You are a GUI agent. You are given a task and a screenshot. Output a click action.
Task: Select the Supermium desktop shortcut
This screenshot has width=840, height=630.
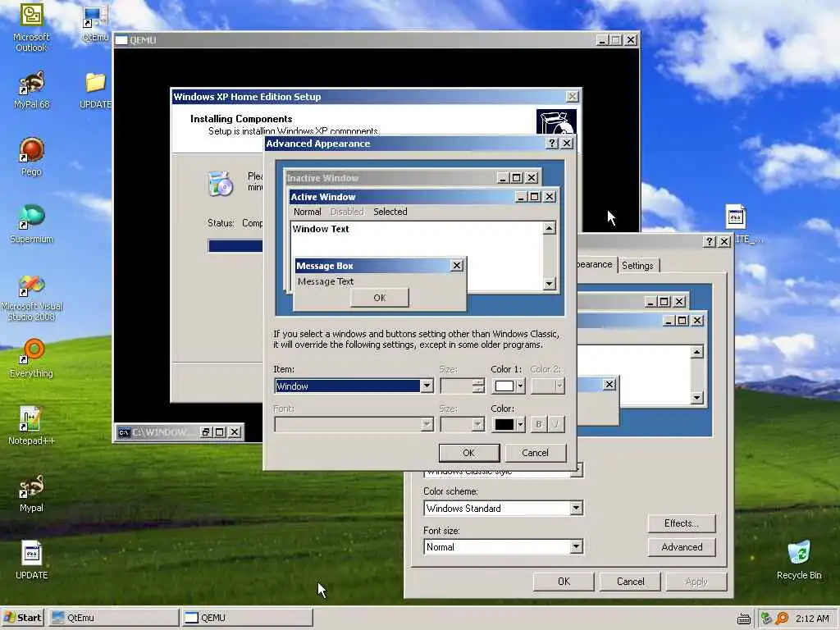(32, 224)
